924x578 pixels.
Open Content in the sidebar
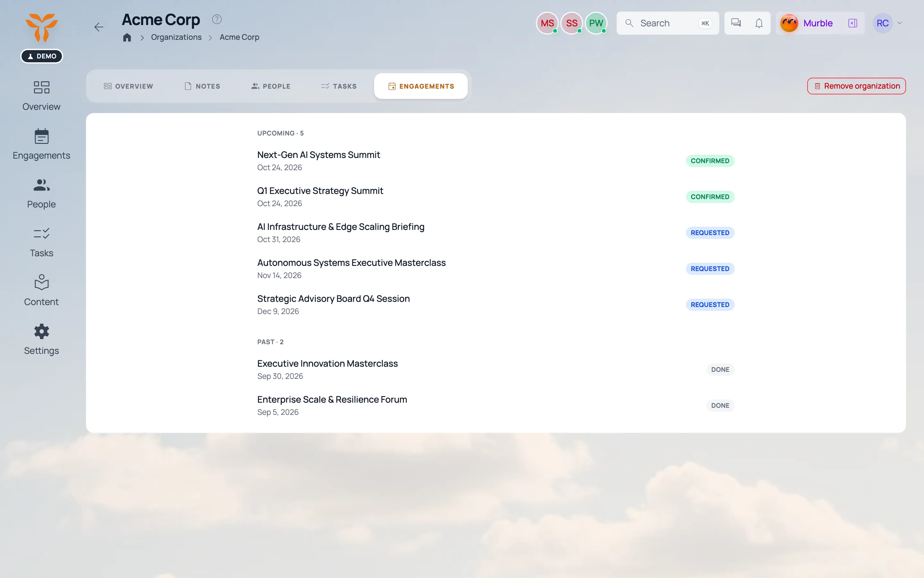42,291
